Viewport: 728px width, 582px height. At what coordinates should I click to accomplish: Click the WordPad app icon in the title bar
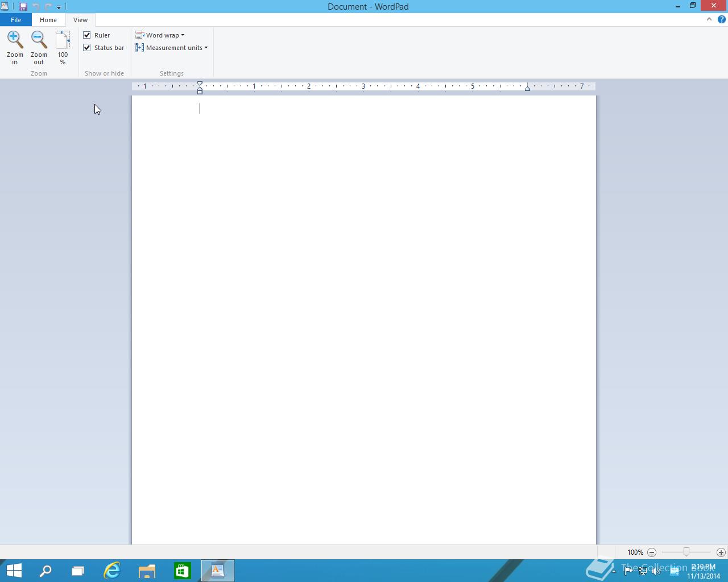point(5,6)
